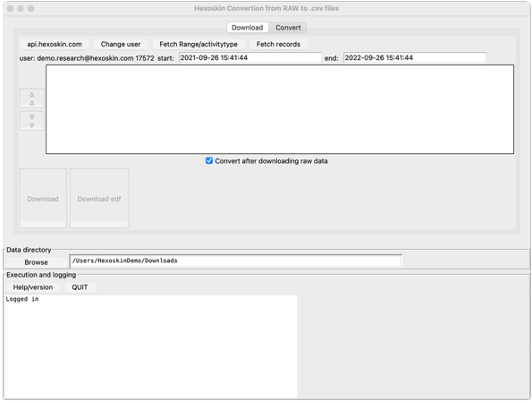Viewport: 532px width, 401px height.
Task: Close the Hexoskin Convertion window
Action: (10, 8)
